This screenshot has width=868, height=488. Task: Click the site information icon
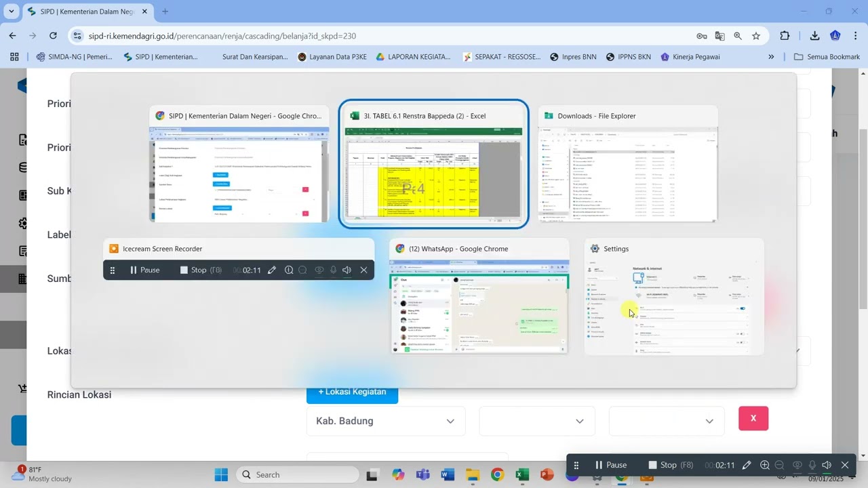click(x=77, y=36)
